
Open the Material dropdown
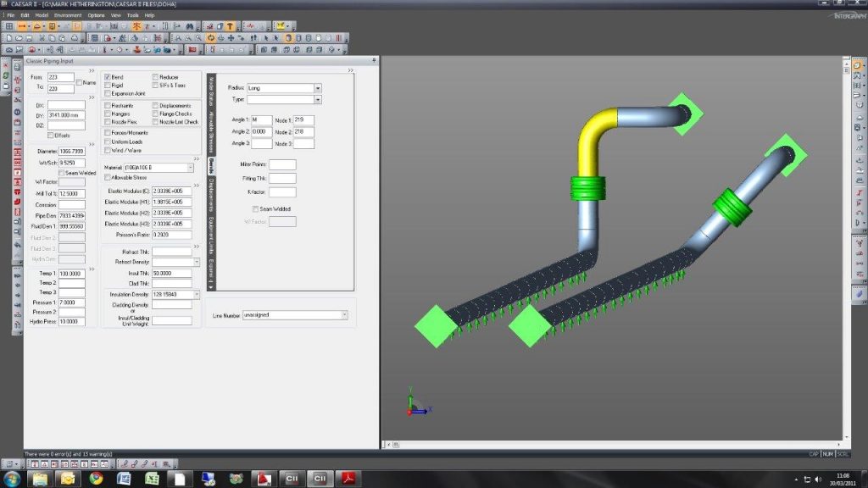(x=190, y=167)
